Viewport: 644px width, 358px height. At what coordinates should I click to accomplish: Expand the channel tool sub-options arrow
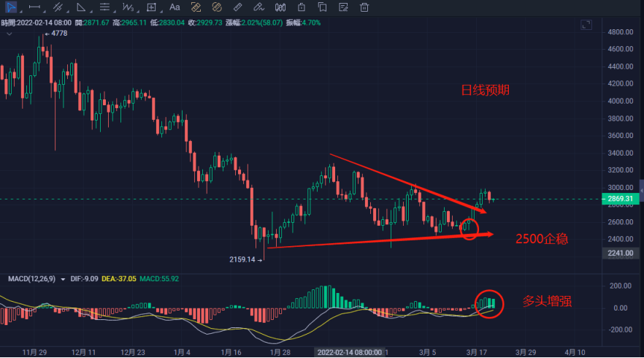[68, 11]
